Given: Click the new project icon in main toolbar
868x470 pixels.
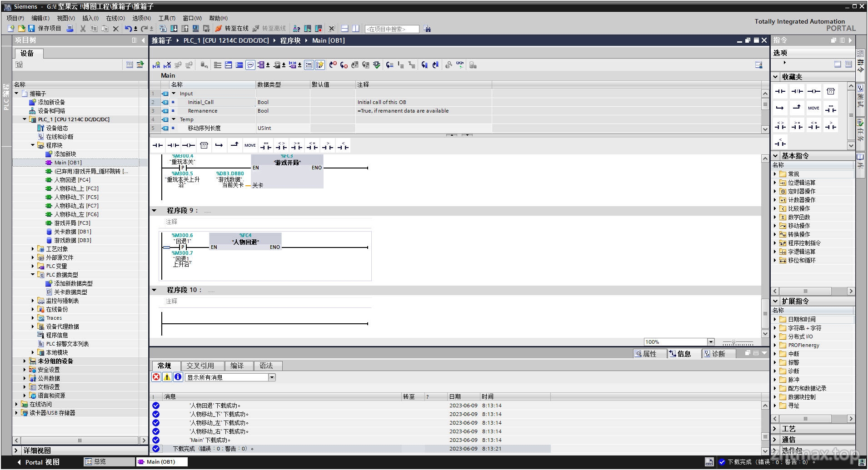Looking at the screenshot, I should [x=11, y=28].
